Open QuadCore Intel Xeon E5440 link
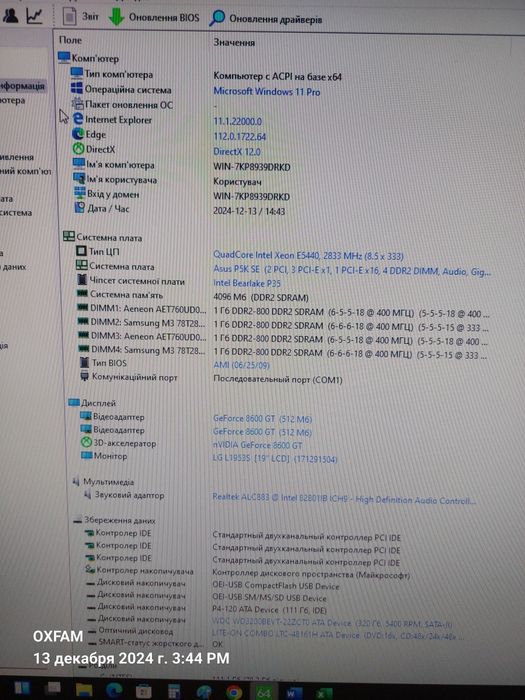This screenshot has height=700, width=525. pyautogui.click(x=308, y=256)
